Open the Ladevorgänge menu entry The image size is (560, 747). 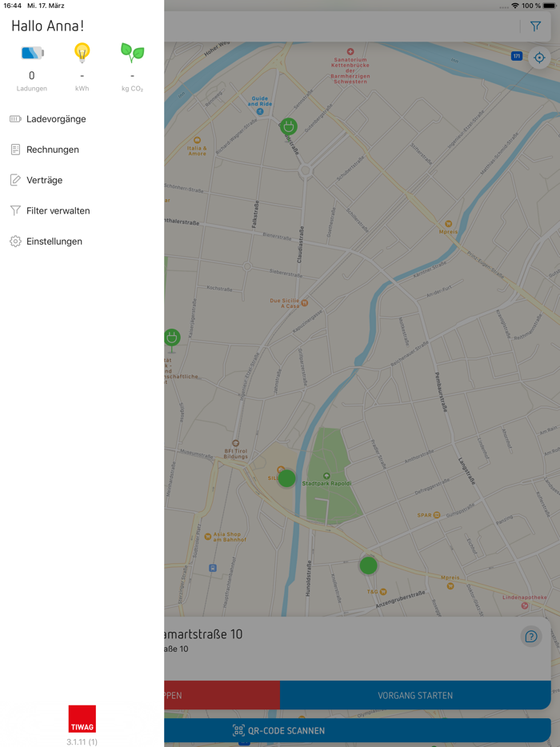click(56, 118)
